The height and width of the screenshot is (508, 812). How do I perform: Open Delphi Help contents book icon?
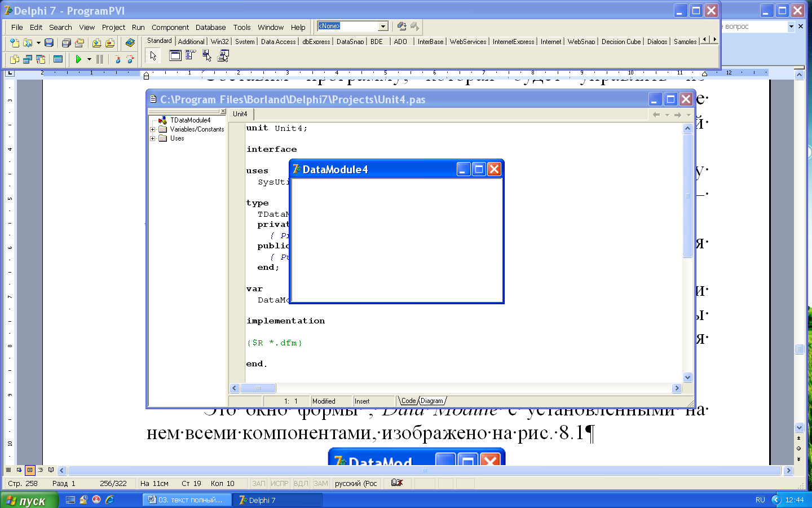click(130, 43)
